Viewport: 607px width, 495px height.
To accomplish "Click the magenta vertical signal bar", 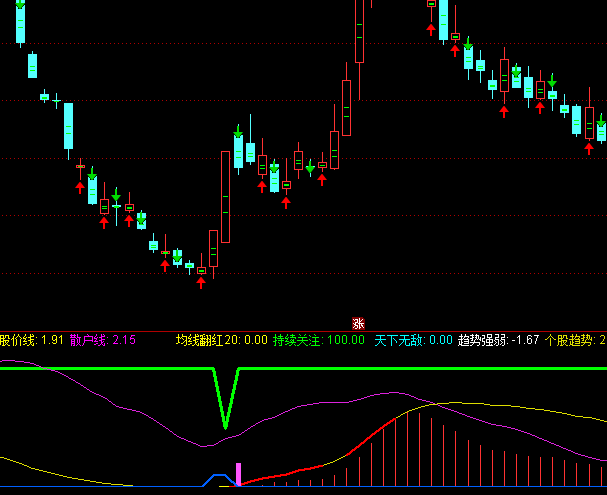I will (x=238, y=474).
